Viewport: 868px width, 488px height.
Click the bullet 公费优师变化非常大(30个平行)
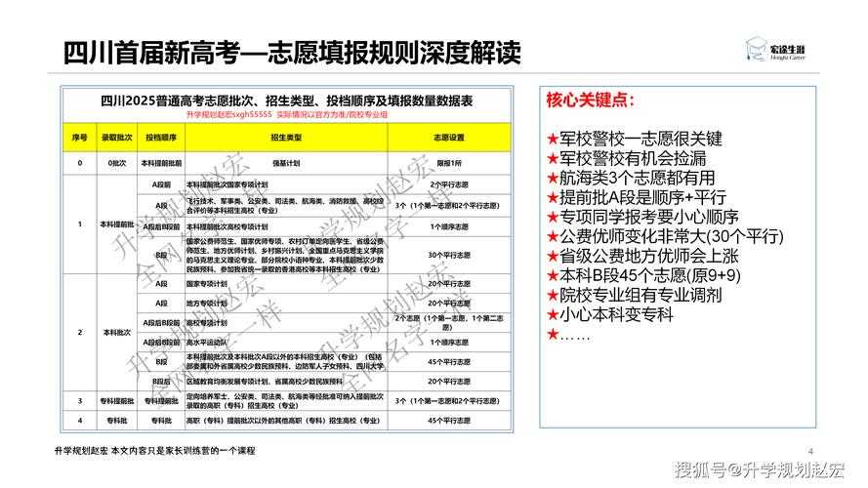click(x=665, y=236)
